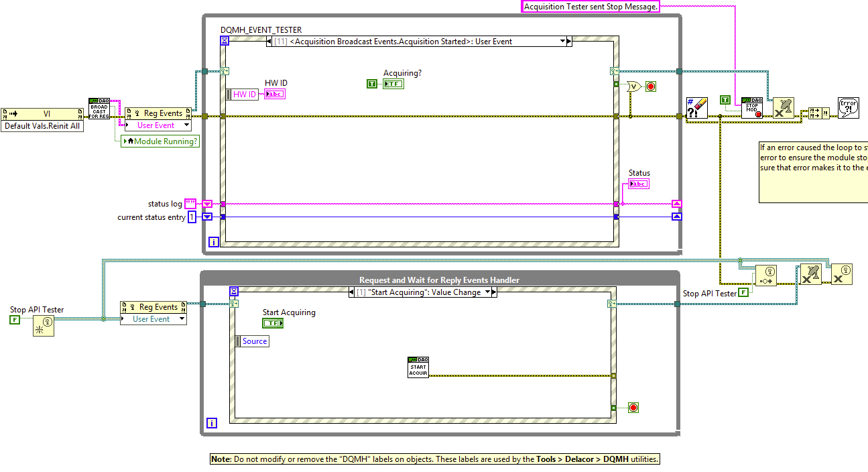Click the DQMH_EVENT_TESTER loop label

(x=261, y=30)
